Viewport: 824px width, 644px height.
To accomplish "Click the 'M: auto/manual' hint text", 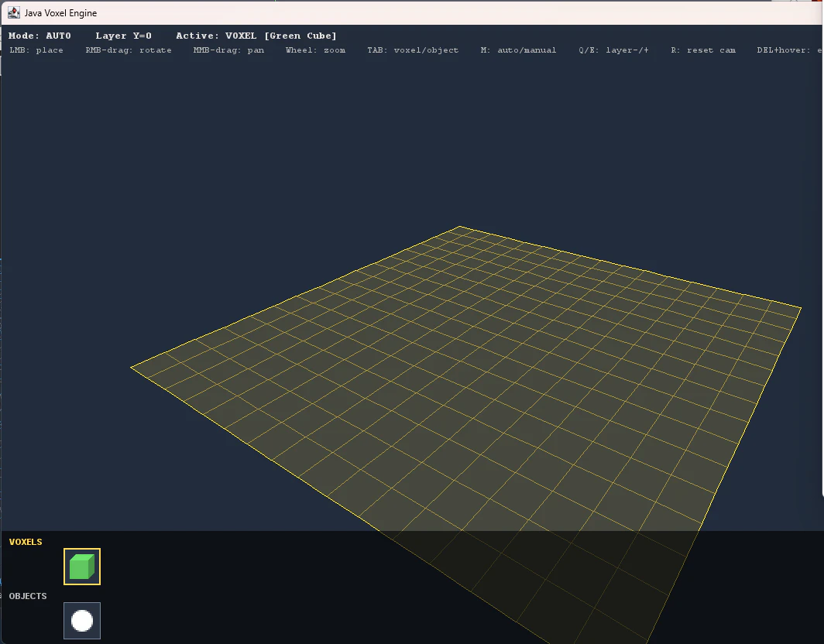I will 518,50.
